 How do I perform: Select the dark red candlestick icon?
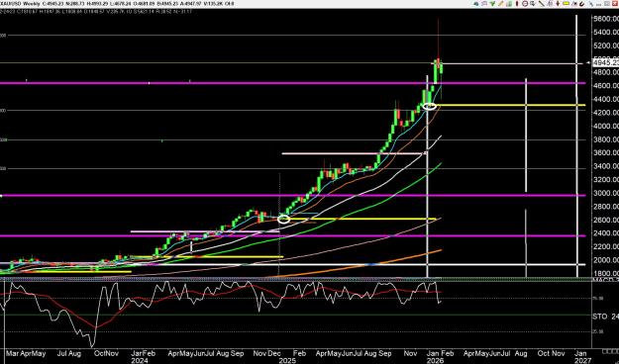[x=517, y=4]
